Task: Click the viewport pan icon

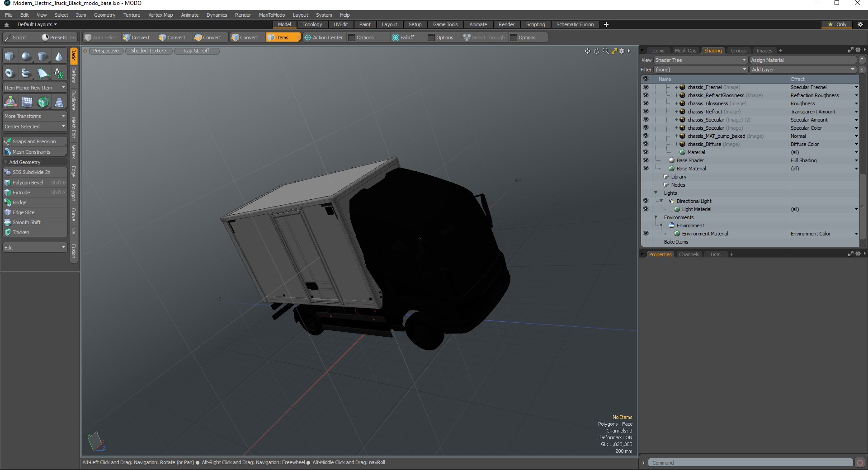Action: click(x=587, y=51)
